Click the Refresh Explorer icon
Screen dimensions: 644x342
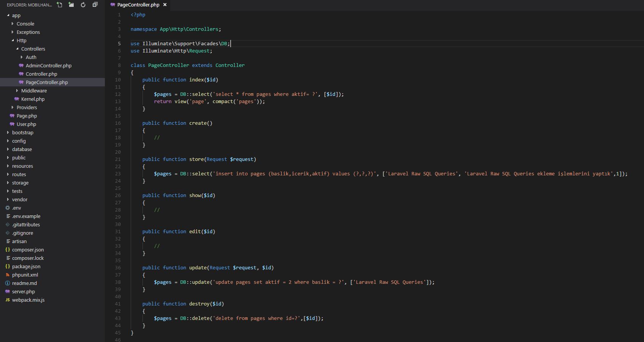83,5
